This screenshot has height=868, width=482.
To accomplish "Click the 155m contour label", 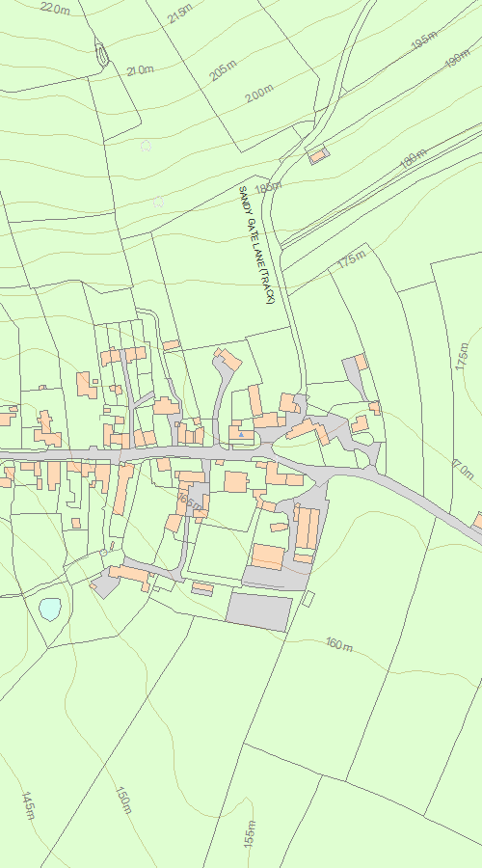I will pos(250,833).
